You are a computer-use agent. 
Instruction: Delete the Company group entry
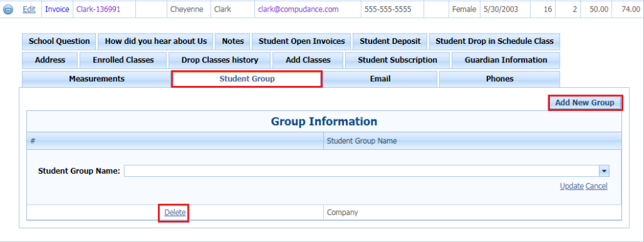pyautogui.click(x=175, y=212)
